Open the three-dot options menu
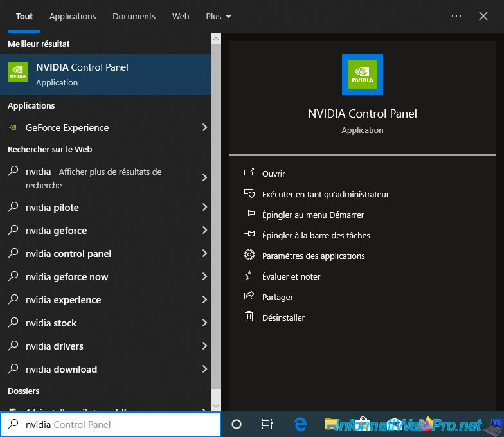The height and width of the screenshot is (437, 504). click(x=456, y=16)
